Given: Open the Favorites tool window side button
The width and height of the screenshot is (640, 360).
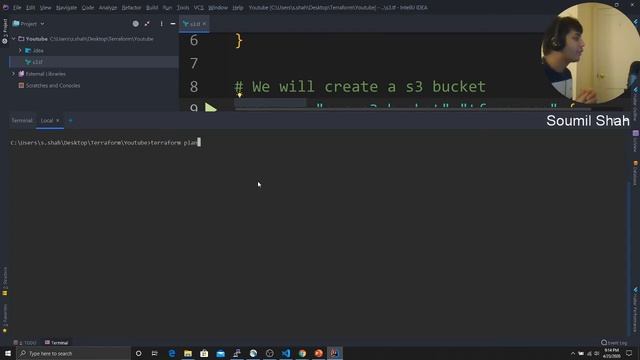Looking at the screenshot, I should [5, 318].
